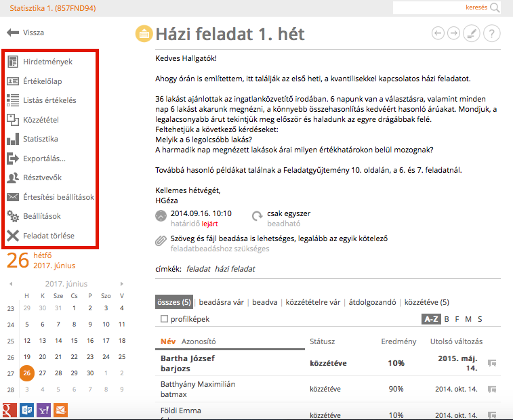
Task: Select day 15 in the June calendar
Action: 75,341
